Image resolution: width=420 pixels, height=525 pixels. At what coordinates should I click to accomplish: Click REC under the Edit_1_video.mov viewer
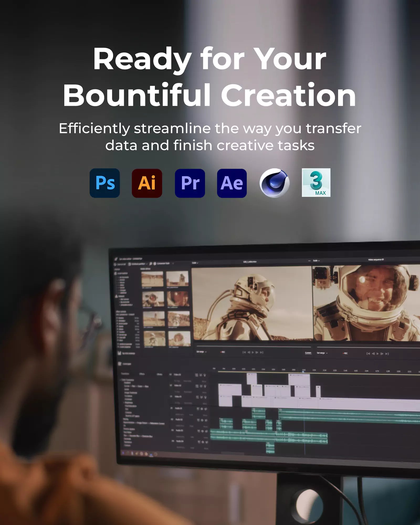pos(223,352)
